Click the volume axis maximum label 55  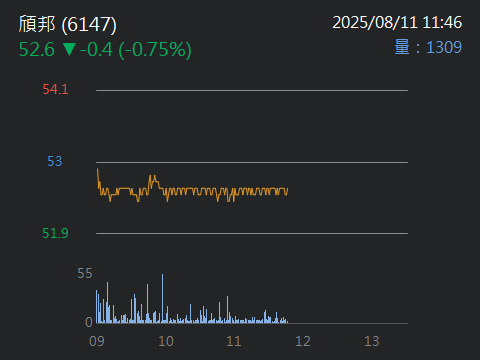tap(85, 273)
